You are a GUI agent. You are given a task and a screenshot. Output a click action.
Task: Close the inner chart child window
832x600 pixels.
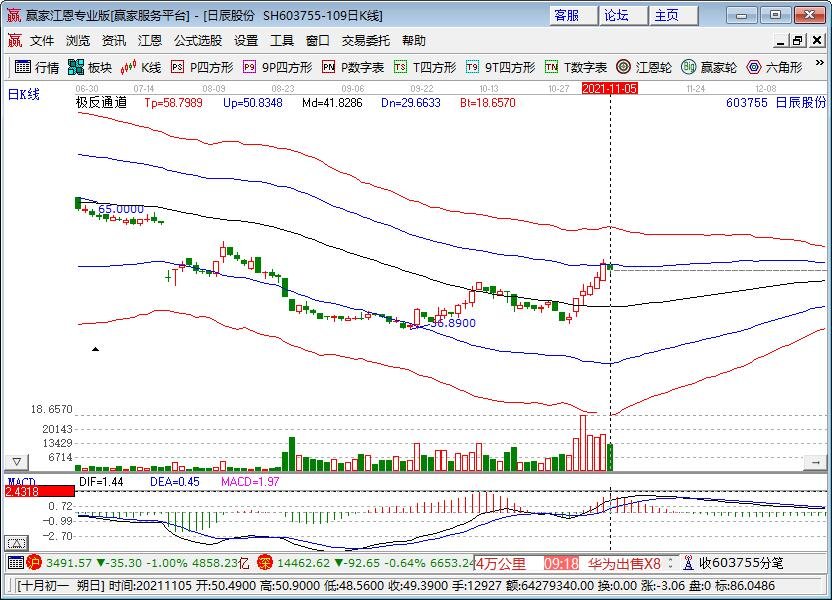click(817, 40)
